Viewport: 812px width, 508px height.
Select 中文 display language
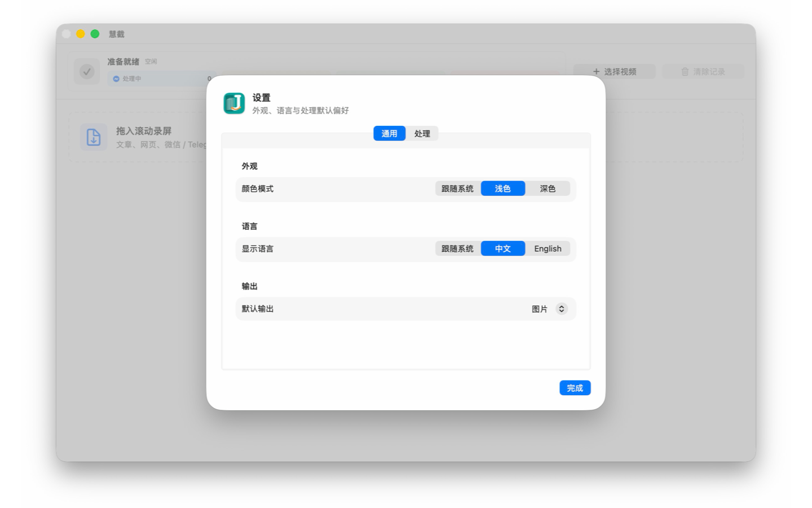[x=502, y=248]
